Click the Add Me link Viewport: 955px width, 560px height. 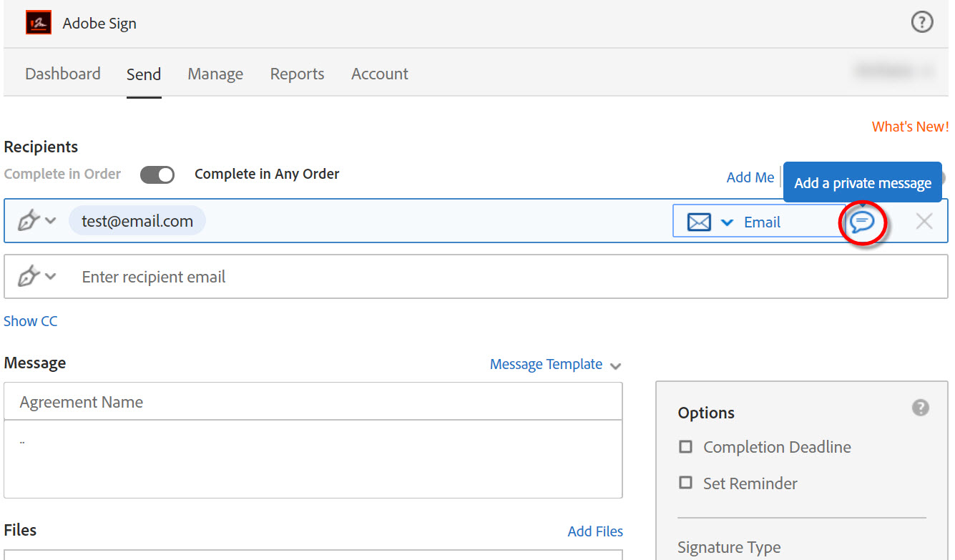point(750,177)
